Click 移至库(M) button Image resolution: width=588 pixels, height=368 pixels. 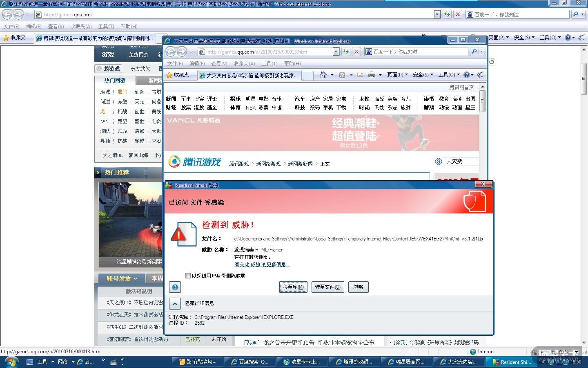(x=293, y=287)
